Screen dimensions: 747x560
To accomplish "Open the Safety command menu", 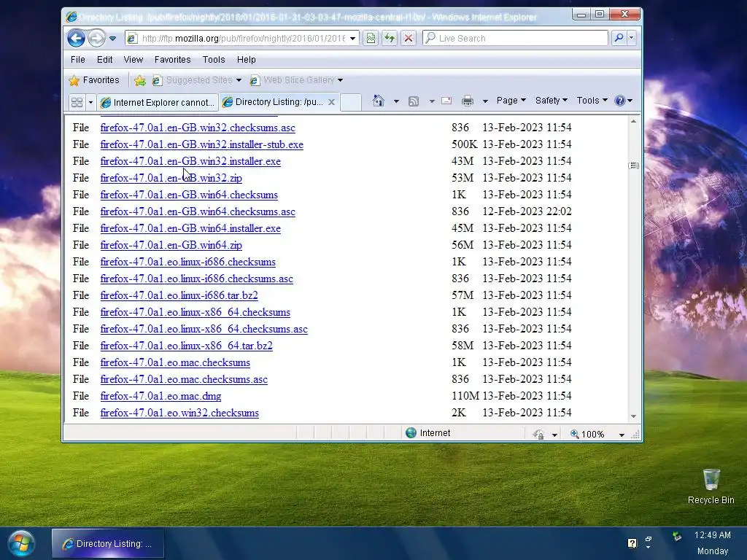I will [551, 101].
